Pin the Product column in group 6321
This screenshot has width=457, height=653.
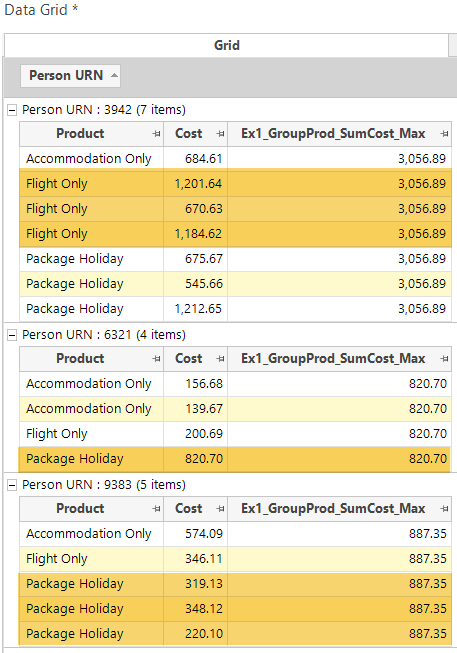156,359
